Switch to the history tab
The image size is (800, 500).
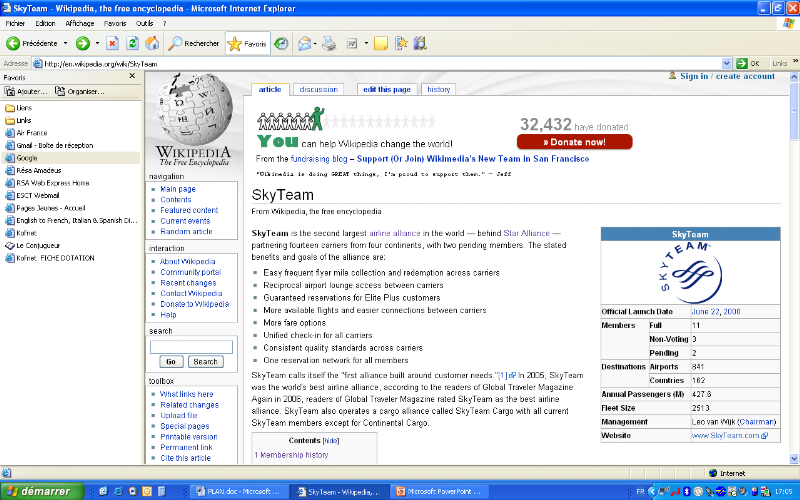pos(438,89)
